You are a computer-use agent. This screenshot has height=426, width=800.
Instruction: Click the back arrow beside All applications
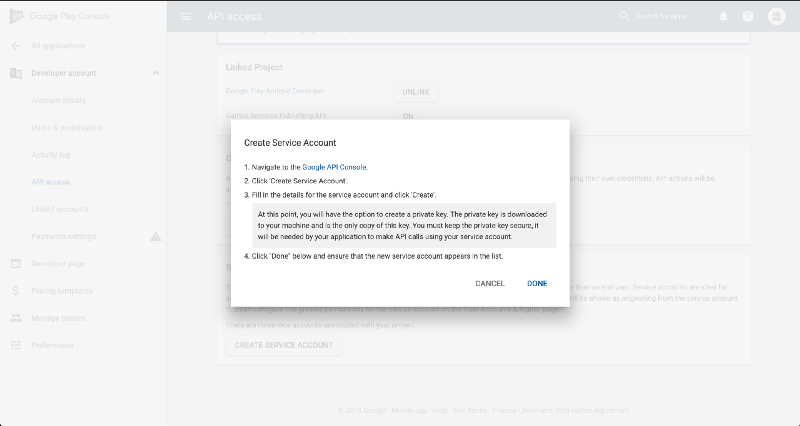pos(16,46)
